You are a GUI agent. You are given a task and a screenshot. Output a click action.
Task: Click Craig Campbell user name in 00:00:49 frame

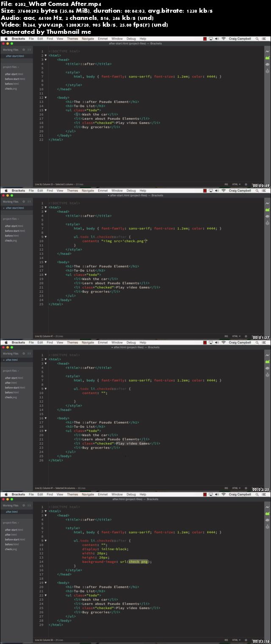[x=240, y=39]
